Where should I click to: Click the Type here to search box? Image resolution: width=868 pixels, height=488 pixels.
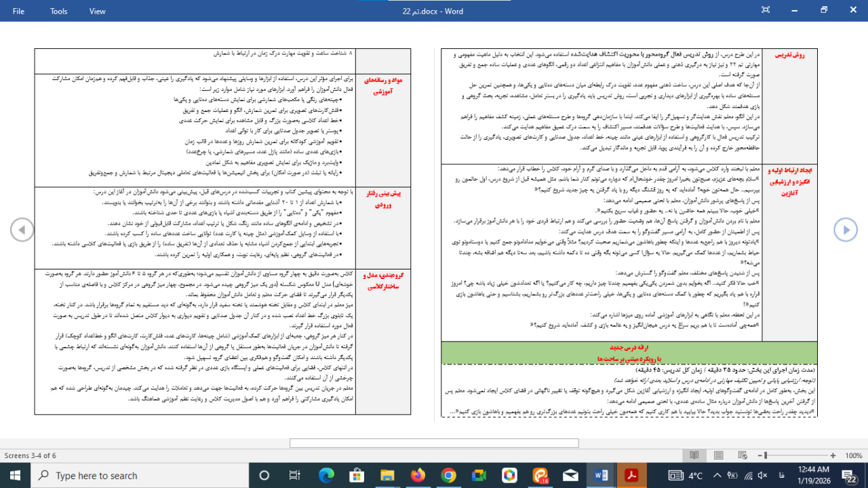pos(136,475)
